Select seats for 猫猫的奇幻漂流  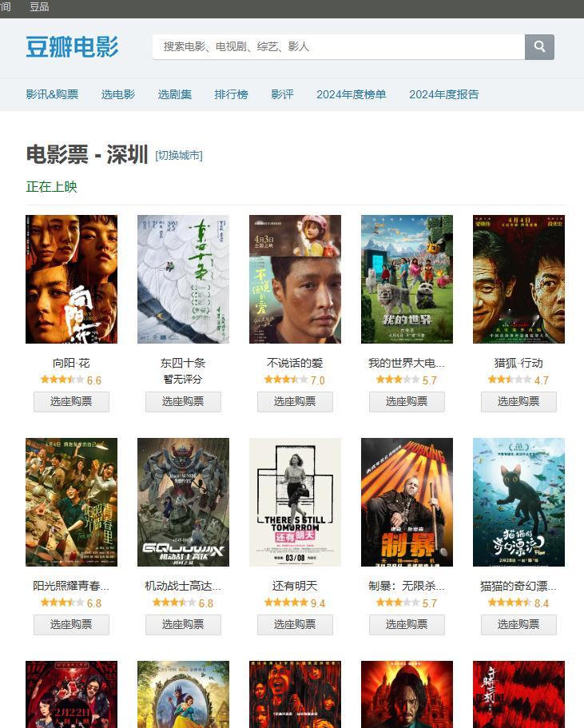point(519,624)
